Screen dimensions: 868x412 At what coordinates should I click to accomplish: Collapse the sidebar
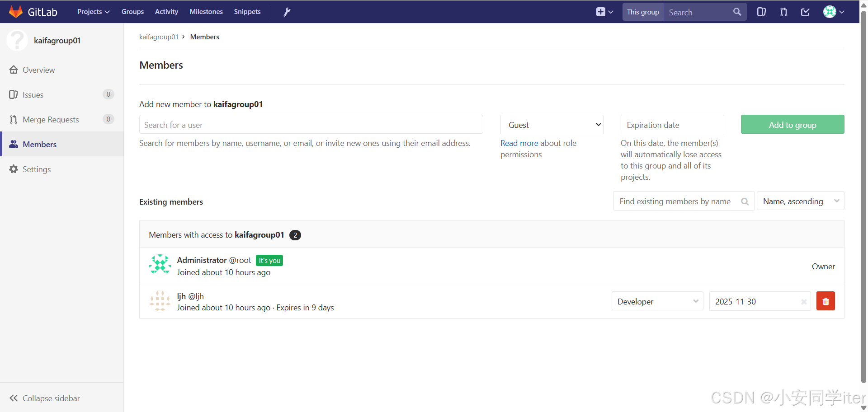pos(44,398)
